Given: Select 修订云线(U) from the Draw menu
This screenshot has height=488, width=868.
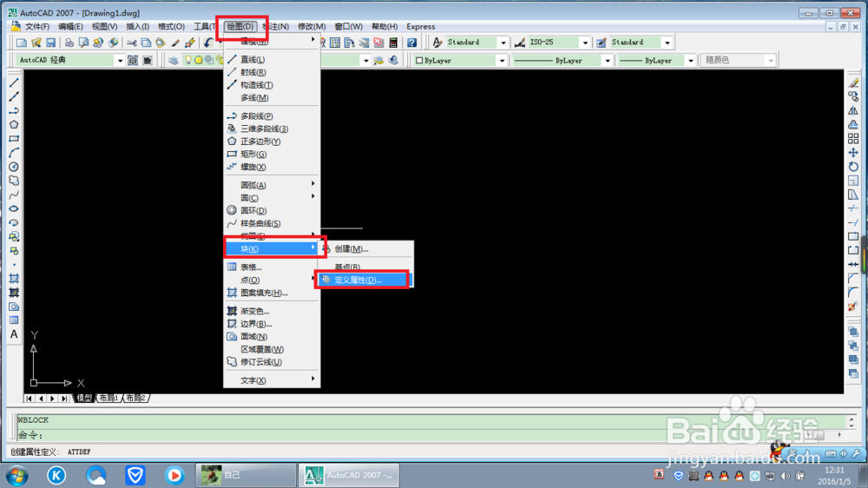Looking at the screenshot, I should coord(271,362).
